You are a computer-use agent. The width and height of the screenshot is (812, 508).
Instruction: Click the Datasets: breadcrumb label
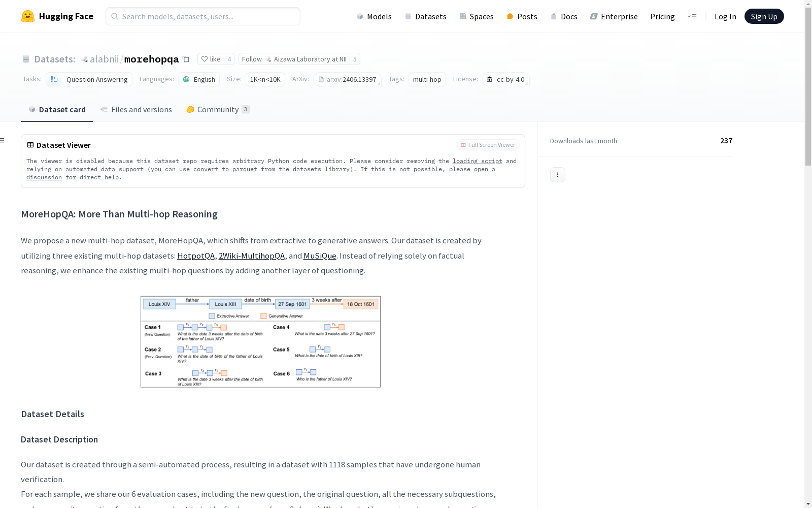pos(55,59)
